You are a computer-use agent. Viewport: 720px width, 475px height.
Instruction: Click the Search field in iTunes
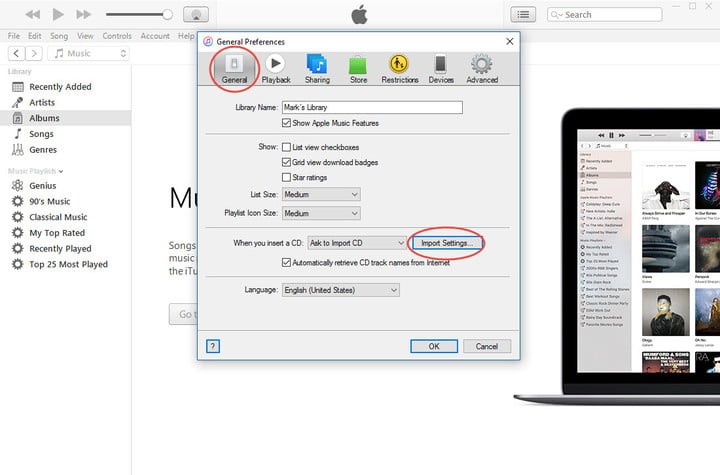tap(604, 15)
